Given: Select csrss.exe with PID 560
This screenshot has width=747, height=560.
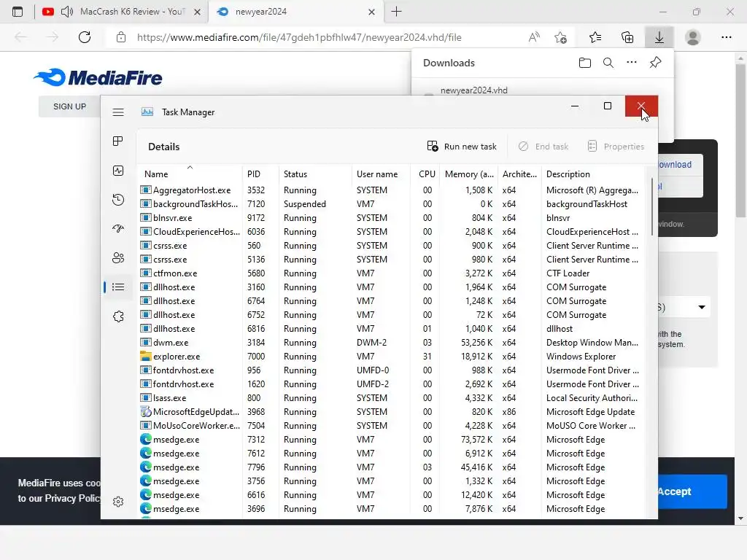Looking at the screenshot, I should (391, 246).
